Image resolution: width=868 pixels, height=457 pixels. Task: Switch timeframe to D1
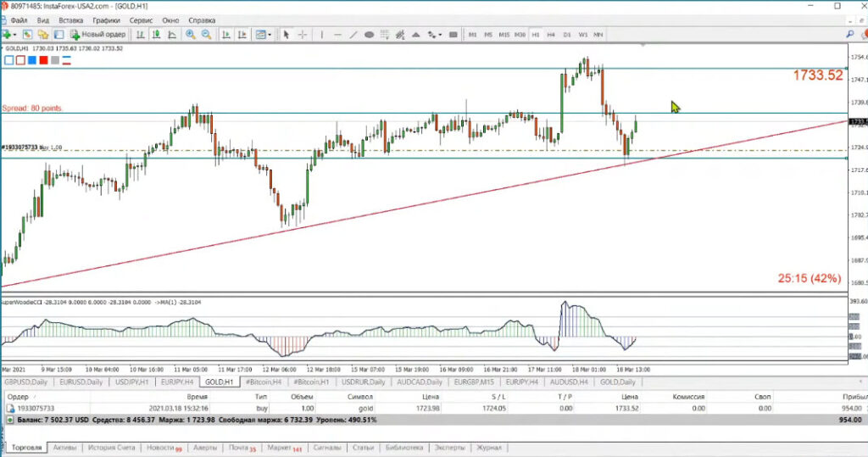click(567, 35)
